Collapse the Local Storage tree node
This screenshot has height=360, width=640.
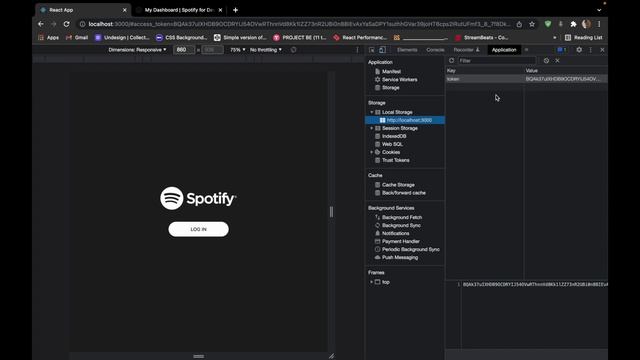[x=372, y=112]
